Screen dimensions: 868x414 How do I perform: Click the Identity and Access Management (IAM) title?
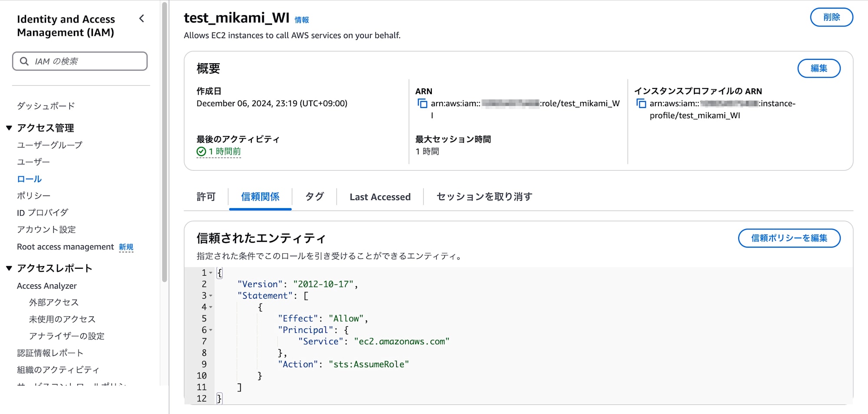point(66,26)
